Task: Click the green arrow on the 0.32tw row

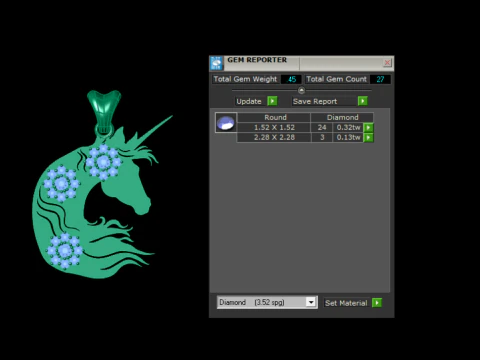Action: 368,127
